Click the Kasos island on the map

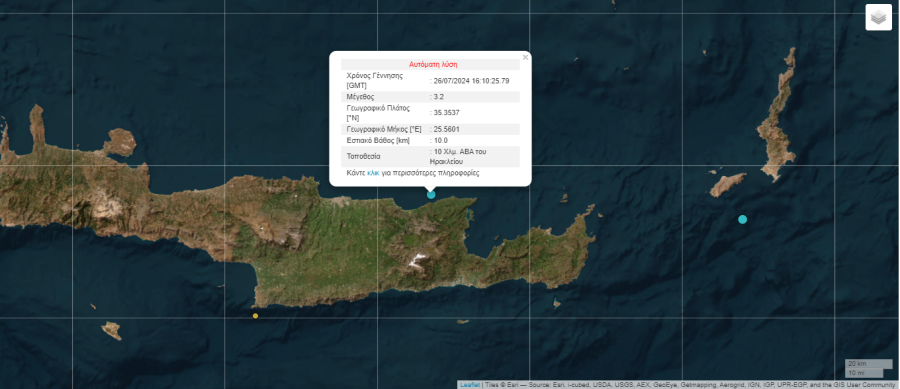pyautogui.click(x=728, y=185)
